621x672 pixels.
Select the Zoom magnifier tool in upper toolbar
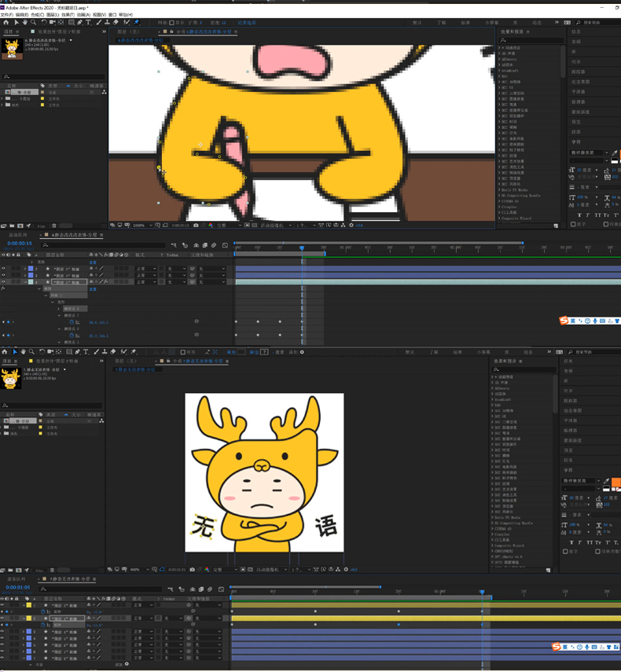click(x=34, y=22)
